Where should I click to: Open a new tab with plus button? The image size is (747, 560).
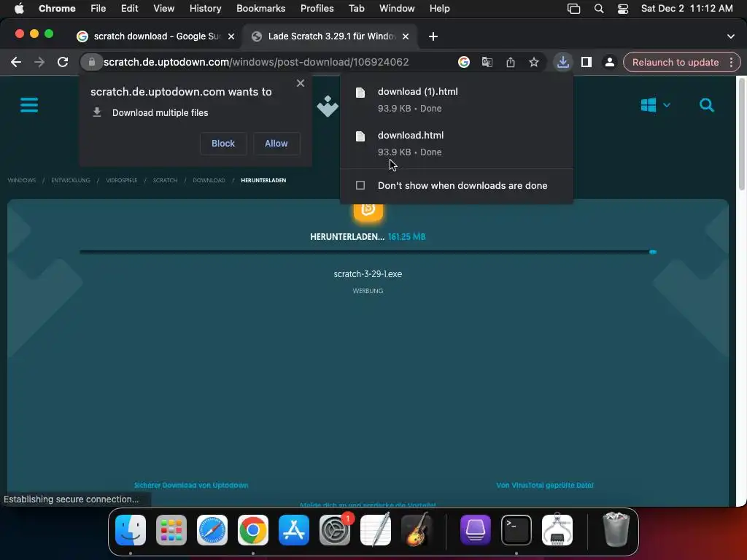tap(433, 36)
